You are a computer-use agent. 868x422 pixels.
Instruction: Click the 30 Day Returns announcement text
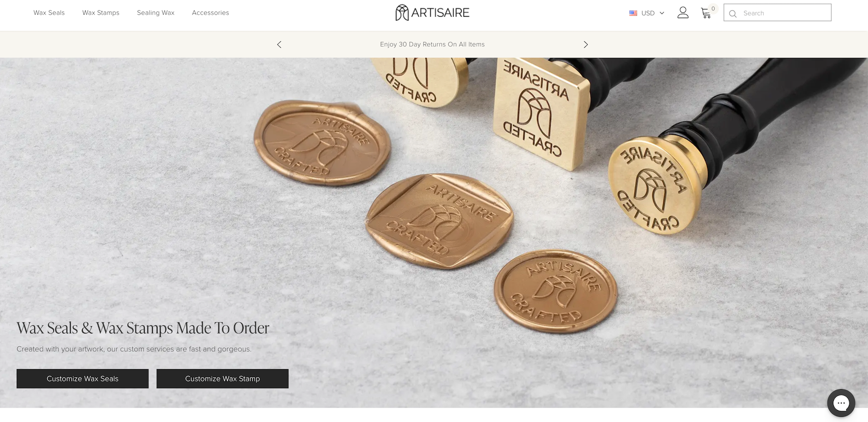click(x=432, y=44)
